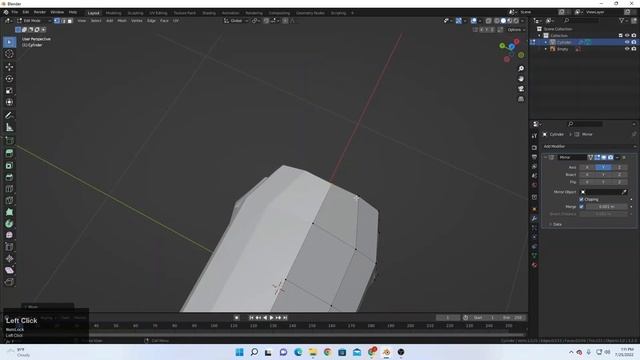This screenshot has height=360, width=640.
Task: Open the File menu
Action: pos(15,13)
